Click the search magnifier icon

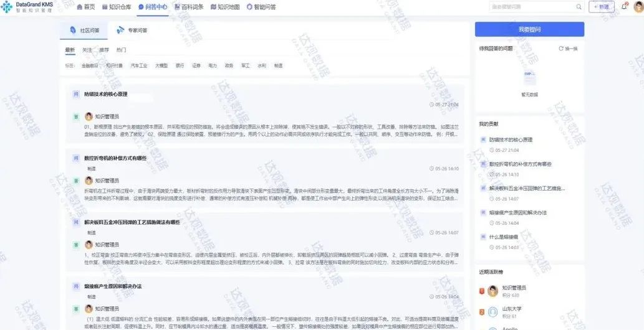(579, 7)
